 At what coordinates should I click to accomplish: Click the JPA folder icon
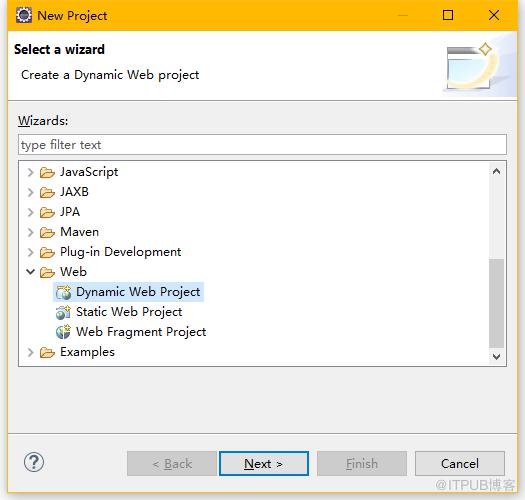47,212
